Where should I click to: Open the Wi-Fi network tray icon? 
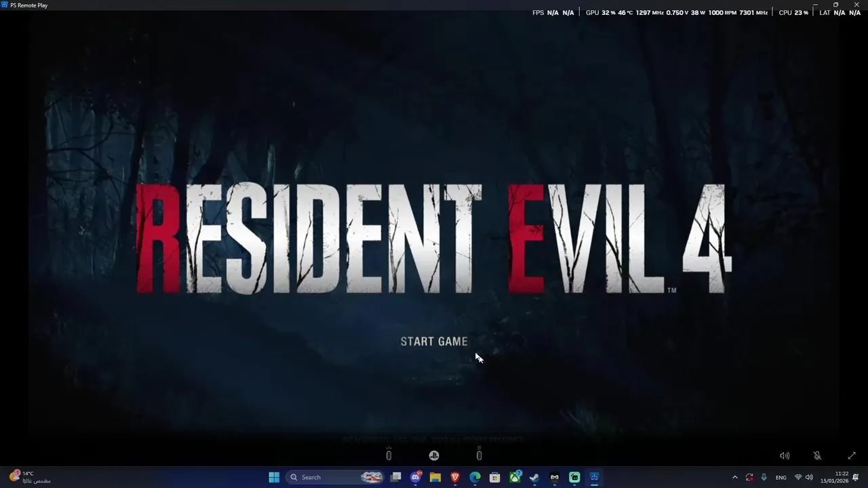[x=798, y=477]
